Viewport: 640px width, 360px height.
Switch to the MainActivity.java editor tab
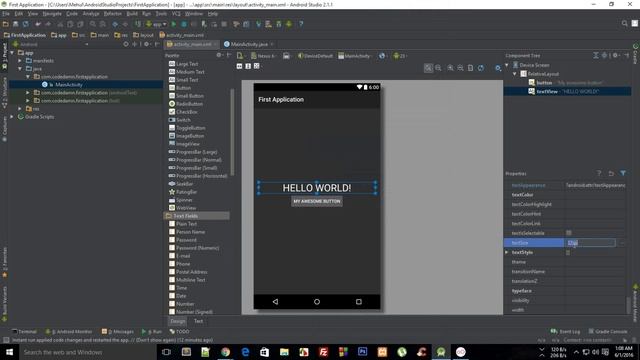(x=249, y=44)
